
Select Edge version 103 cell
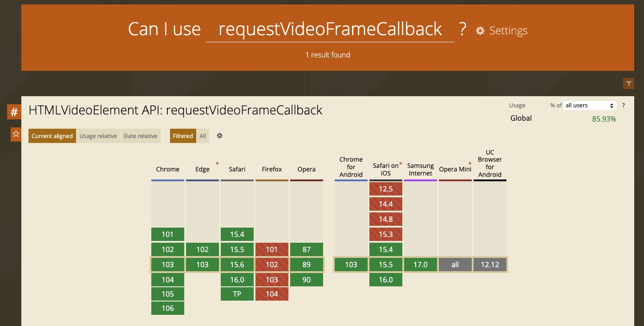tap(203, 265)
